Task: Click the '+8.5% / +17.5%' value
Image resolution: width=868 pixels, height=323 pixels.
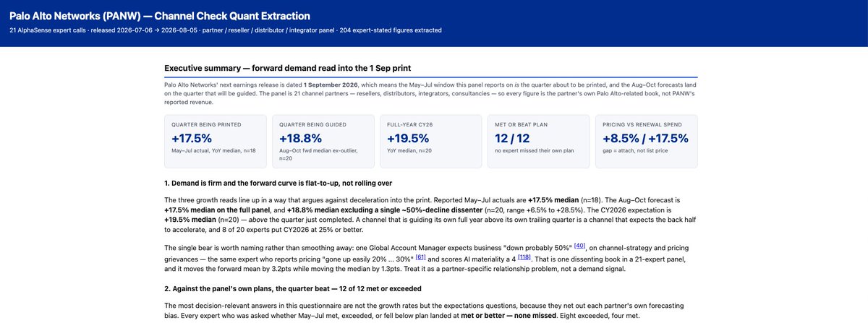Action: pos(647,139)
